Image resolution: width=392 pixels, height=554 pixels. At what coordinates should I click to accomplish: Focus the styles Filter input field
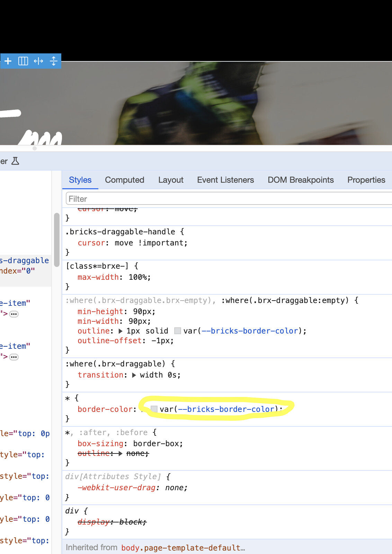(229, 199)
